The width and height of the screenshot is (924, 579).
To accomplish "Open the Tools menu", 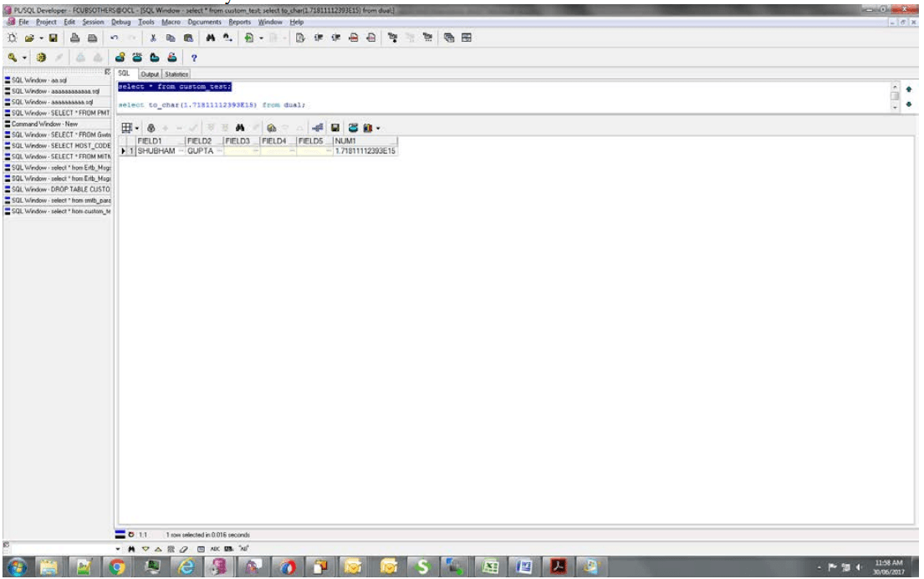I will pyautogui.click(x=146, y=23).
